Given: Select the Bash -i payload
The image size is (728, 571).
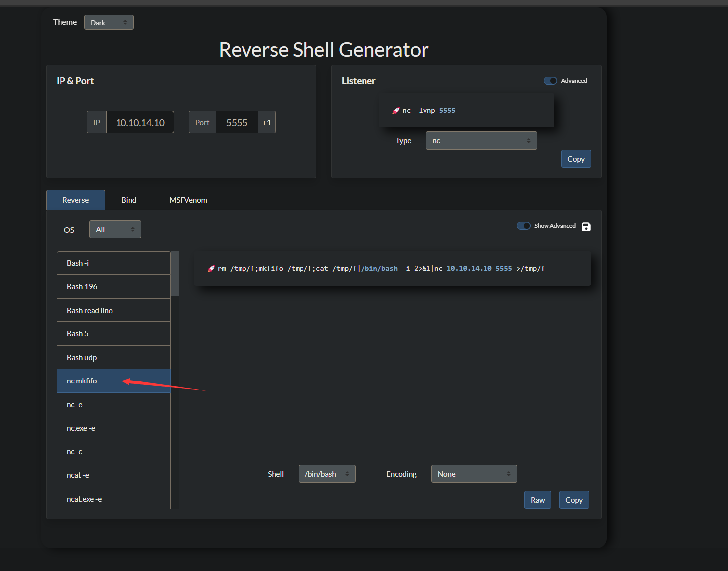Looking at the screenshot, I should [x=114, y=263].
